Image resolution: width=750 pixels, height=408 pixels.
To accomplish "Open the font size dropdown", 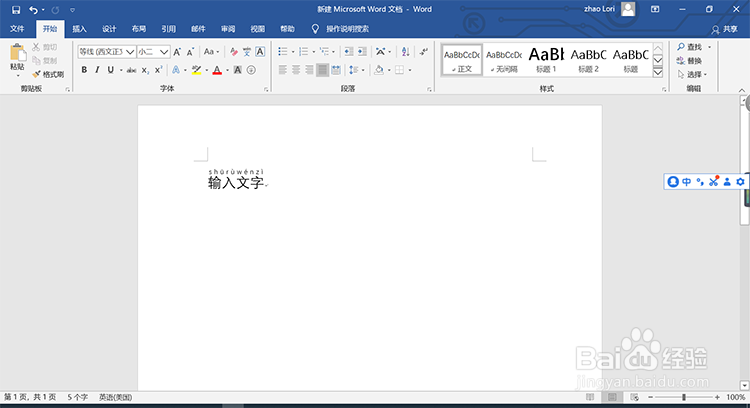I will click(164, 52).
